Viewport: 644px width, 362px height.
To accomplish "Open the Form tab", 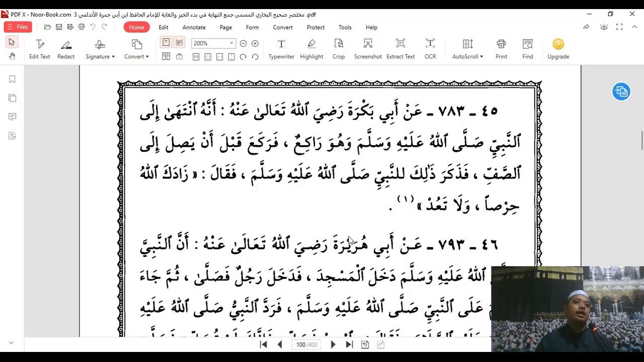I will click(252, 27).
